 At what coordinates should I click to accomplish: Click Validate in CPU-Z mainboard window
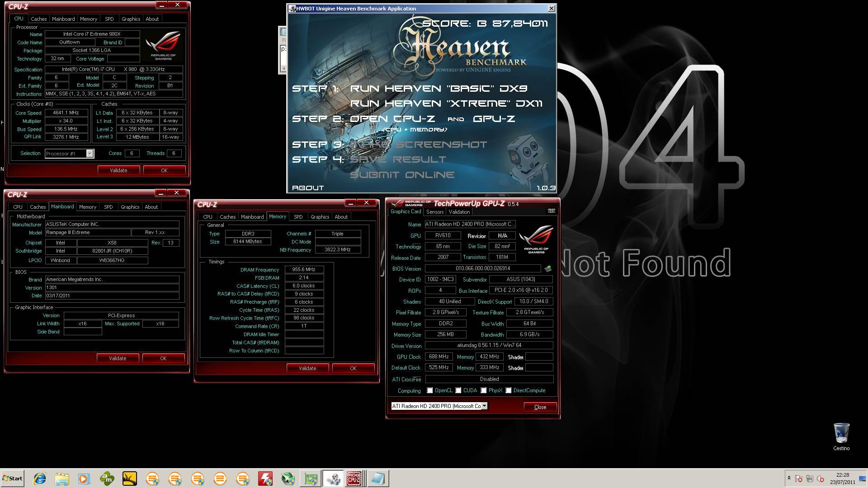[118, 358]
